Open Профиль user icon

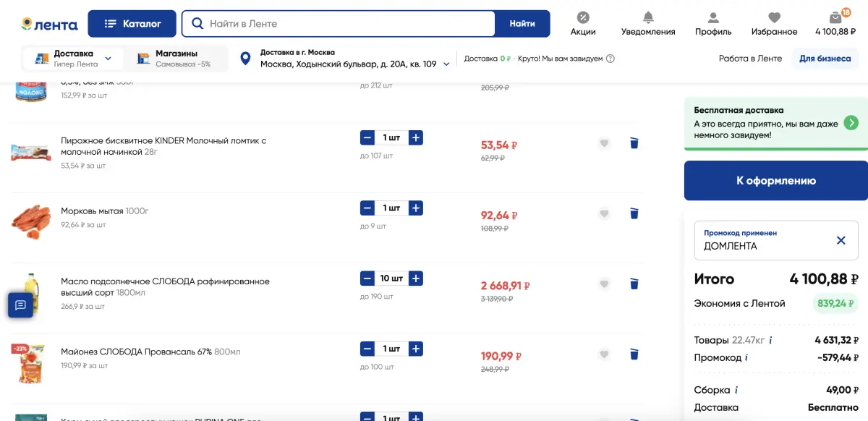713,24
